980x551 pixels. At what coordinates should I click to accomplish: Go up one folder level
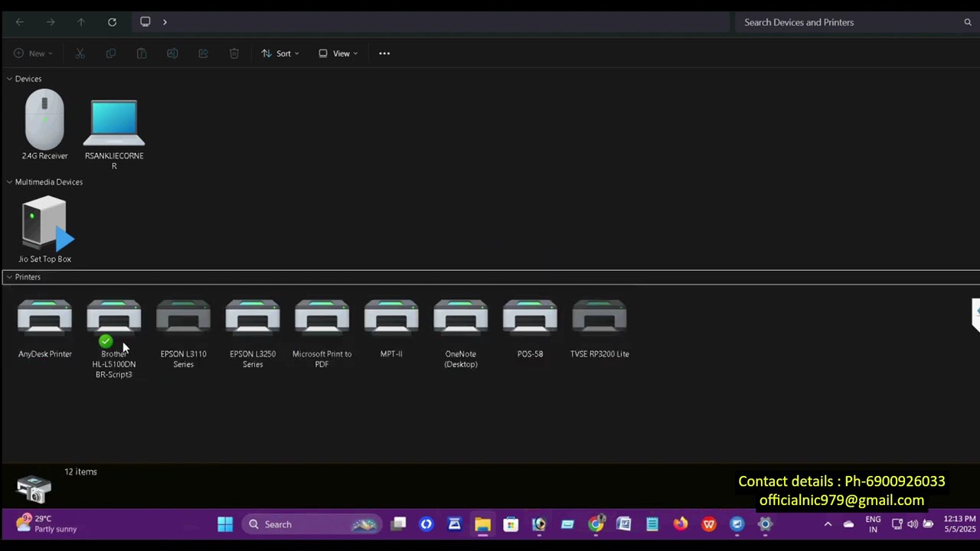tap(81, 22)
